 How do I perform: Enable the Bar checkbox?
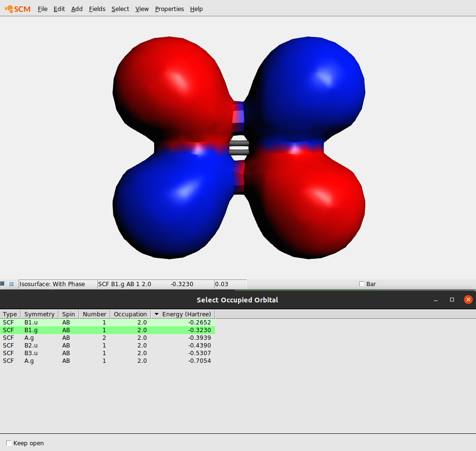click(362, 284)
